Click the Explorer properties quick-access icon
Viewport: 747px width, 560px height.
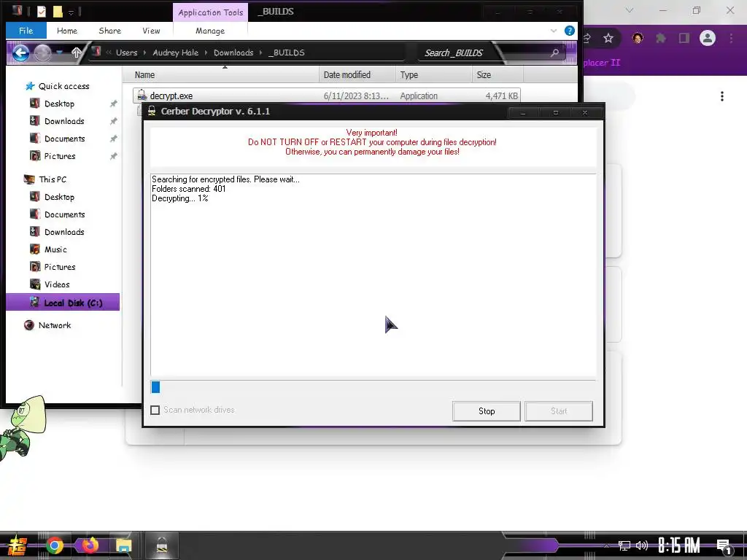click(42, 11)
